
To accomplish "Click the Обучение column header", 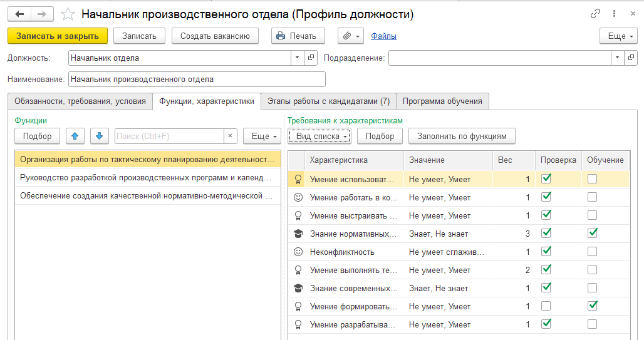I will 606,160.
